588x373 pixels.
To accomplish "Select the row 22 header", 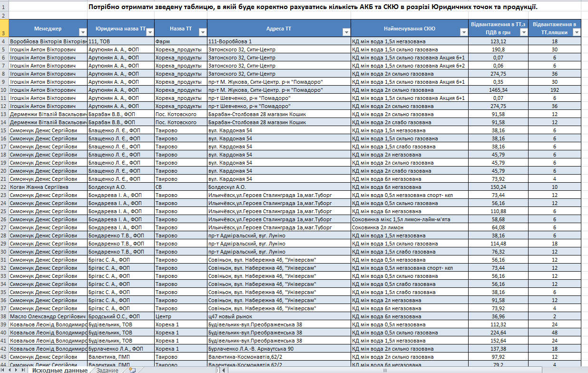I will 4,187.
